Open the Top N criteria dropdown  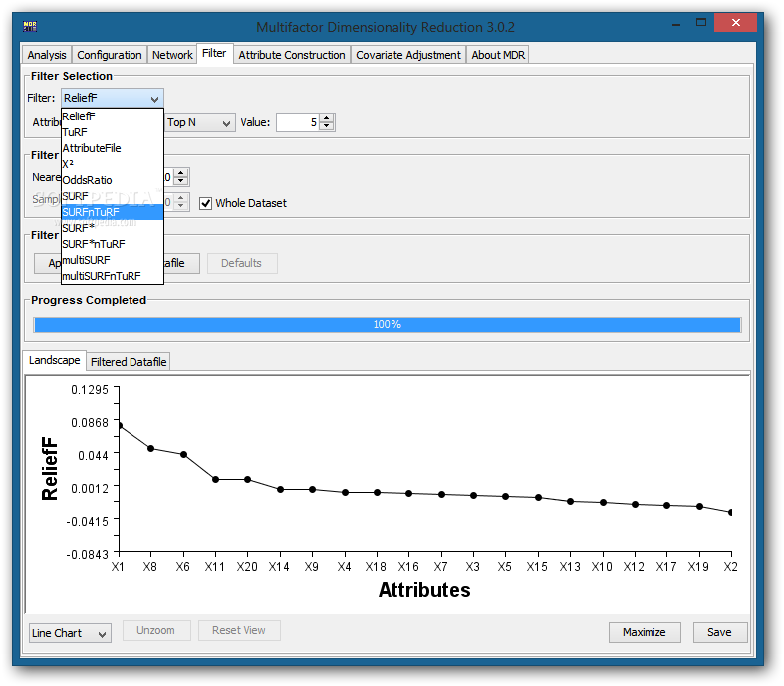click(199, 122)
